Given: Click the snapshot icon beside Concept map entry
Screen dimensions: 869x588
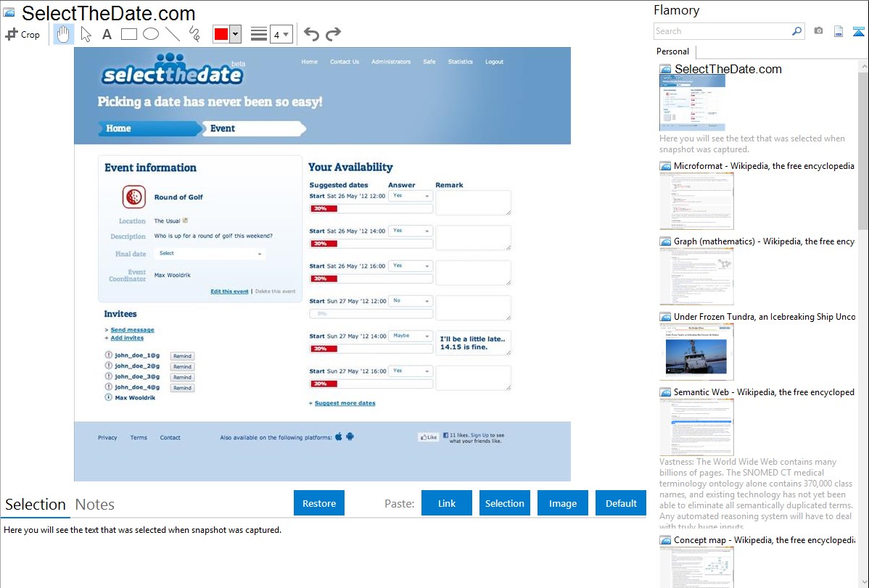Looking at the screenshot, I should (665, 539).
